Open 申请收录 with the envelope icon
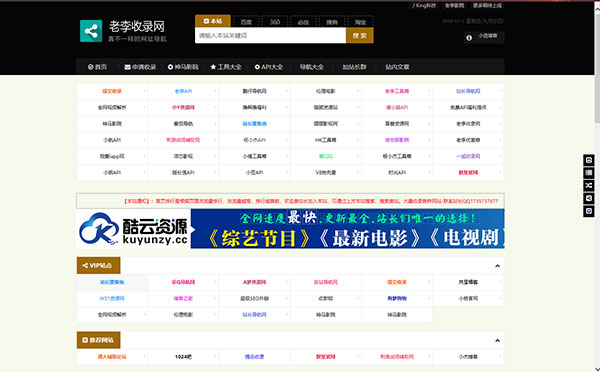 tap(140, 67)
